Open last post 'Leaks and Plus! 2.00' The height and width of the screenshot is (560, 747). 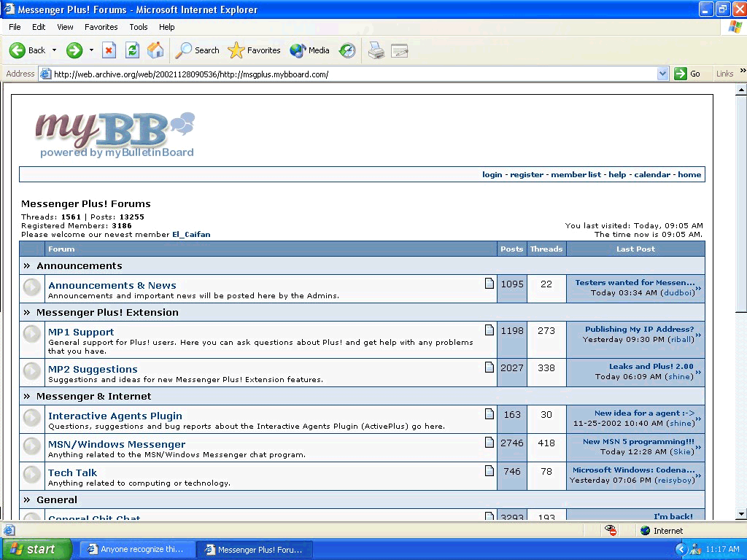[x=651, y=366]
